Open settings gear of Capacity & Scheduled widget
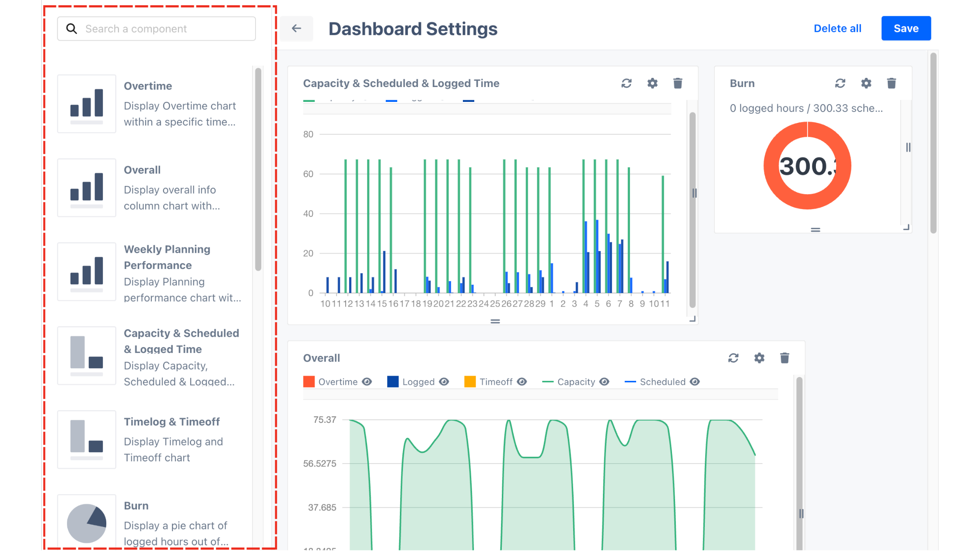The image size is (980, 551). 652,83
